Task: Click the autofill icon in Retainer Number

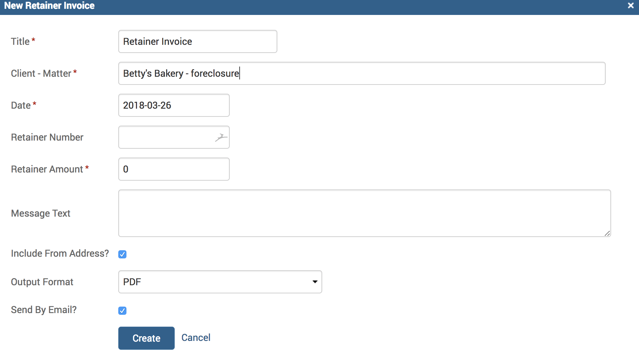Action: tap(221, 137)
